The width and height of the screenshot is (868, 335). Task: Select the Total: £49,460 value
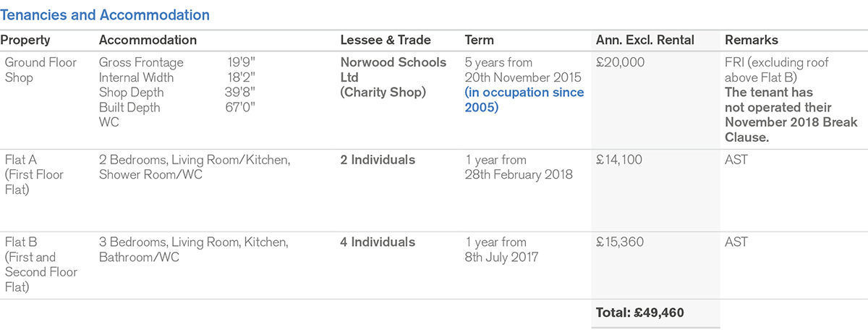(639, 313)
